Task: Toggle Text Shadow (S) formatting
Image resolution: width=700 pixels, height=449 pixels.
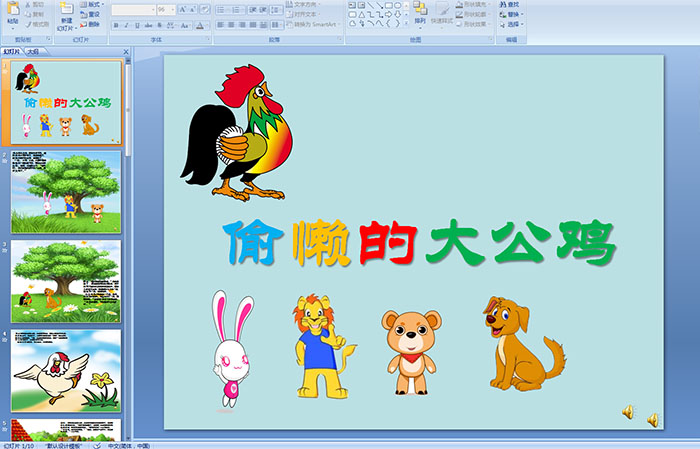Action: point(159,25)
